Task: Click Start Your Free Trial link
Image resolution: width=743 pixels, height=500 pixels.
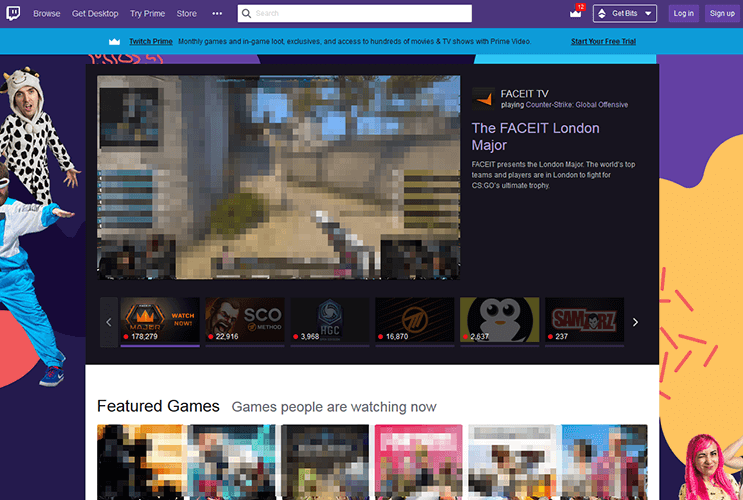Action: [603, 42]
